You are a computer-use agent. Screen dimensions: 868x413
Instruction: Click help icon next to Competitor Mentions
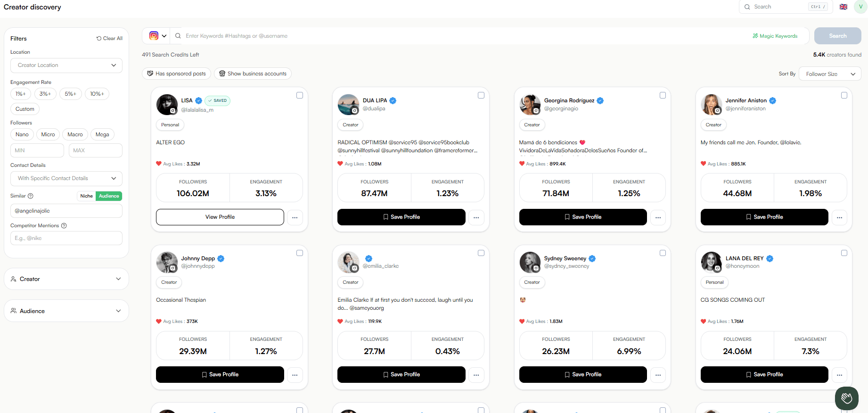64,226
